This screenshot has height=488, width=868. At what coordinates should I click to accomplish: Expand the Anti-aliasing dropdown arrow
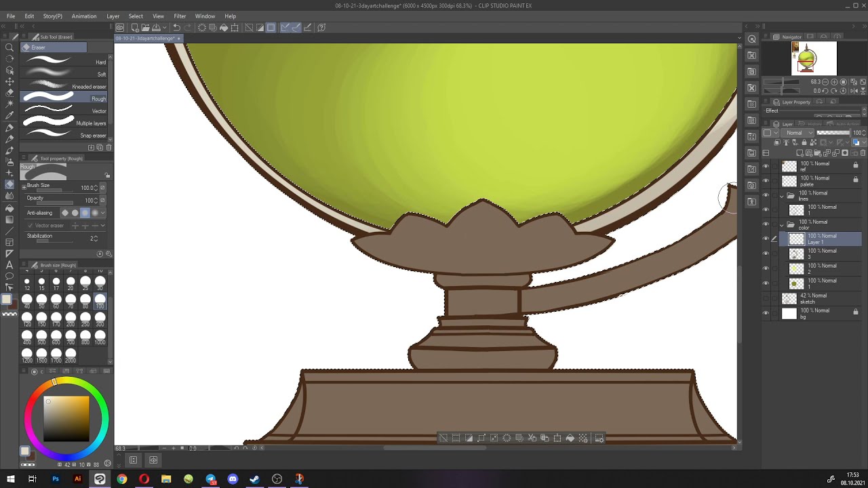coord(103,213)
